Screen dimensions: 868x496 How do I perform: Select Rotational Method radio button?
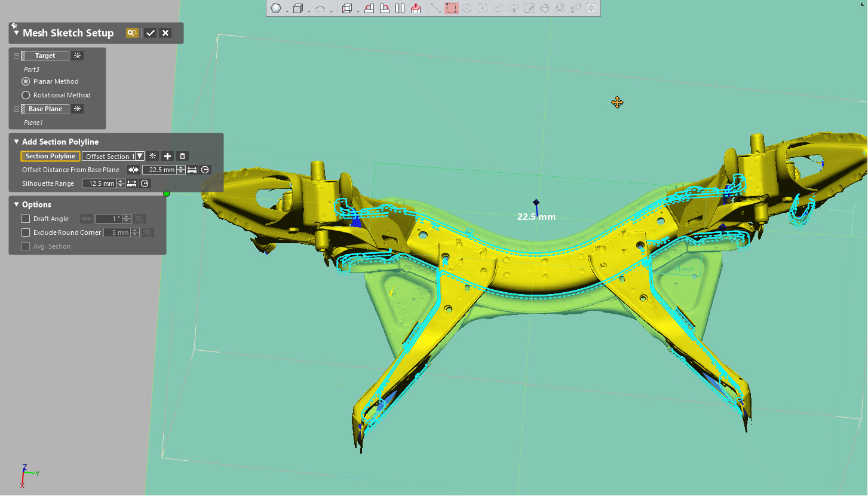click(x=26, y=95)
